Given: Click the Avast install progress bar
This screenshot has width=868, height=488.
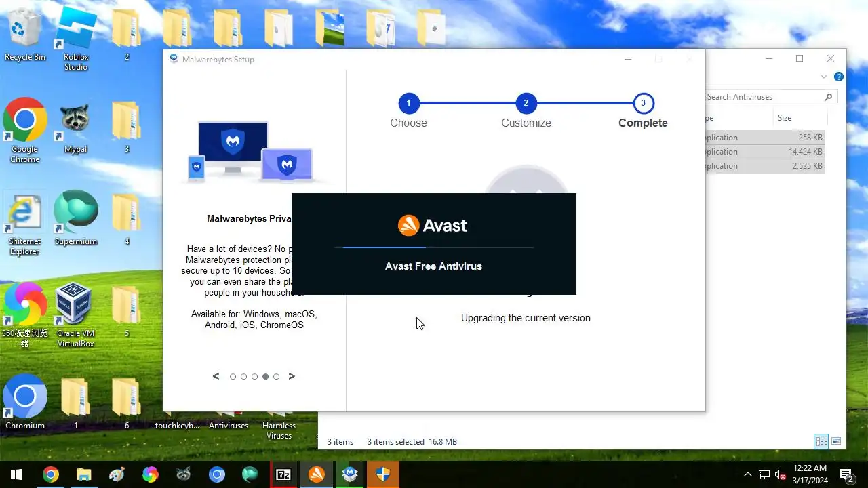Looking at the screenshot, I should click(x=434, y=247).
